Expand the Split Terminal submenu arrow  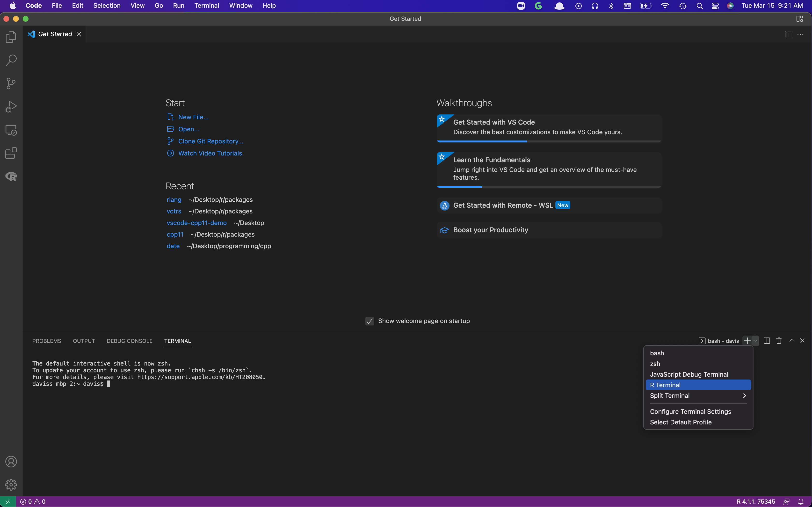click(x=745, y=395)
